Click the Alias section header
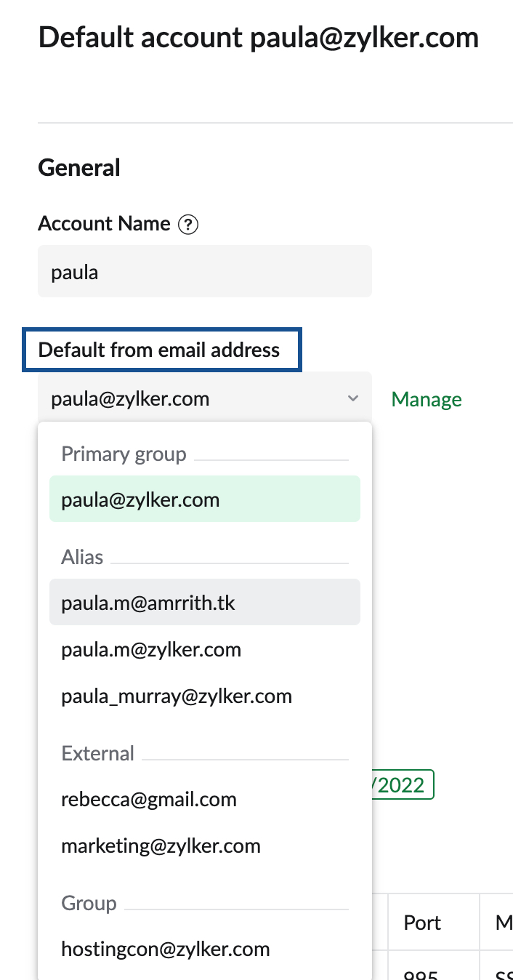 [x=82, y=557]
